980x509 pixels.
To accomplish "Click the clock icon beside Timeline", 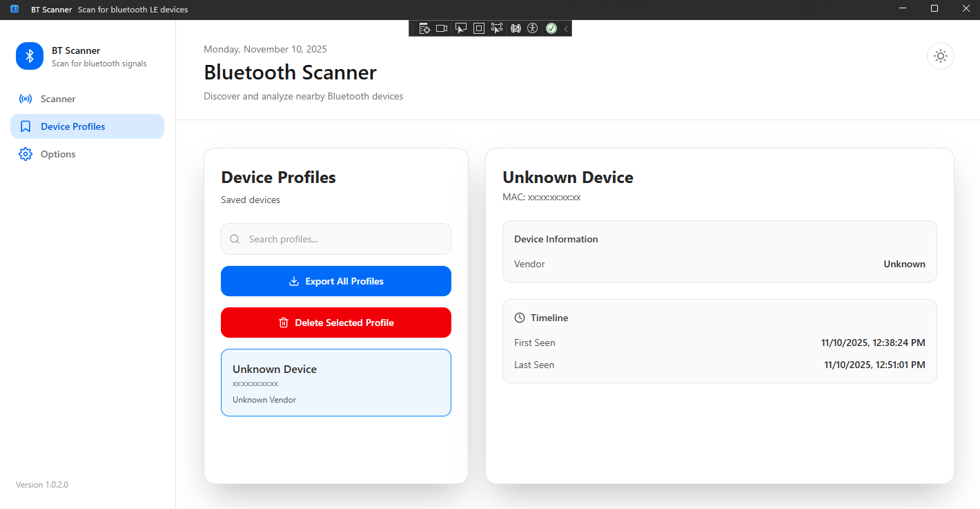I will pos(520,318).
